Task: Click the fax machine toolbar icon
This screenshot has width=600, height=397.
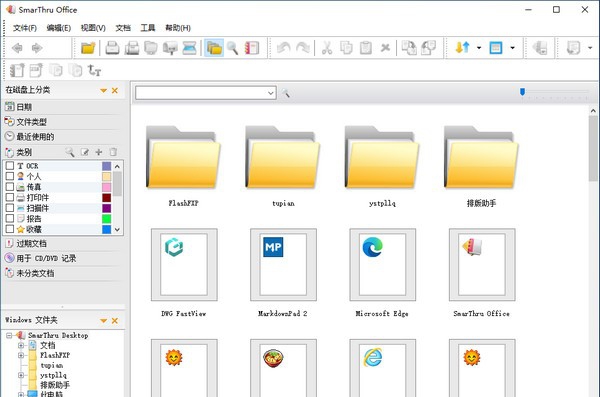Action: coord(132,48)
